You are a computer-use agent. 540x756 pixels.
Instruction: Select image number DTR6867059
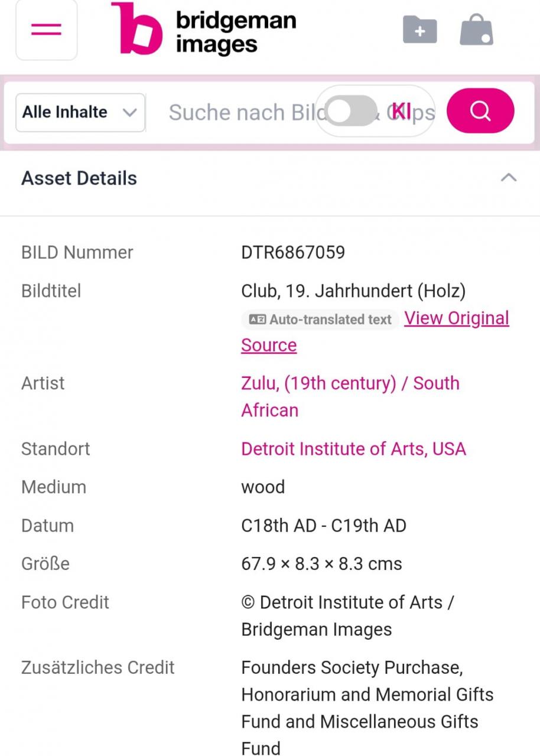click(x=293, y=253)
